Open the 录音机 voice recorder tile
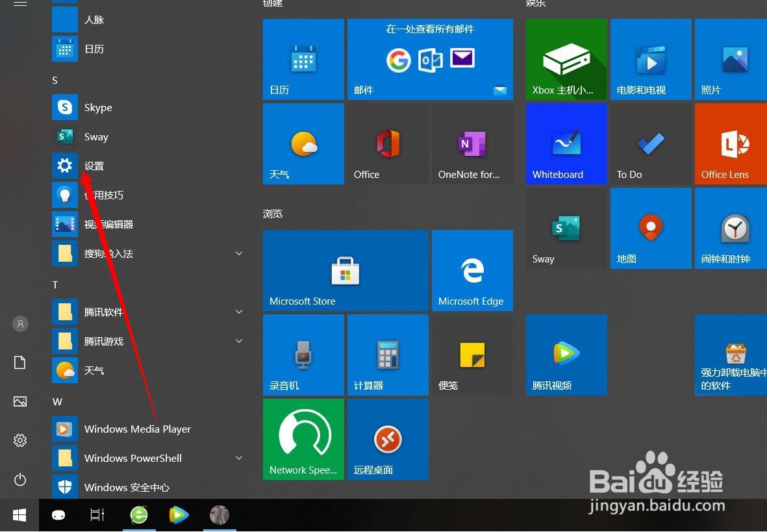Viewport: 767px width, 532px height. 303,355
